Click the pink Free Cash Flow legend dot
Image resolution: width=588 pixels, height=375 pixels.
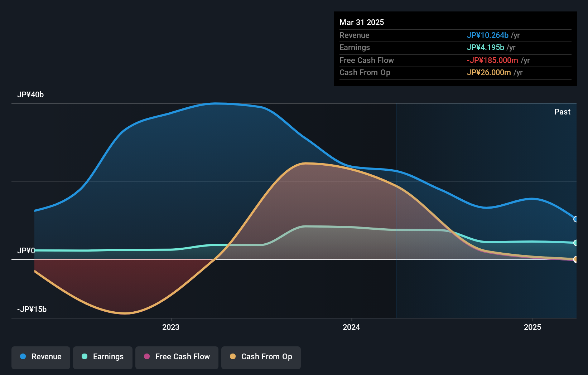147,356
